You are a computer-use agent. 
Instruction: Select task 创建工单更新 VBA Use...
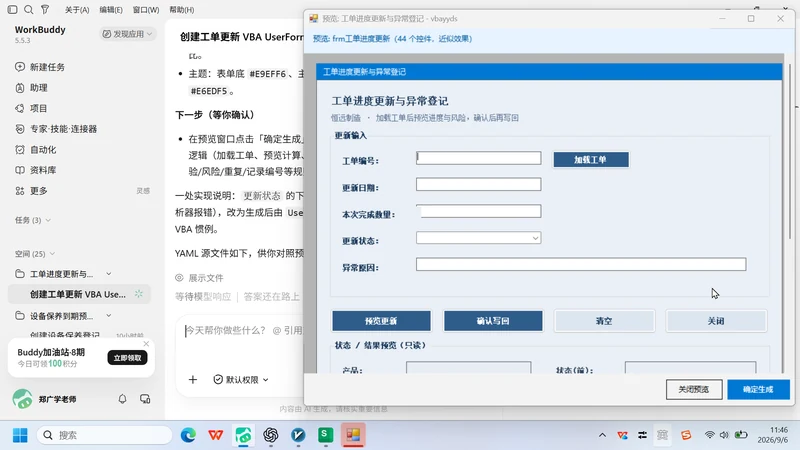(79, 294)
